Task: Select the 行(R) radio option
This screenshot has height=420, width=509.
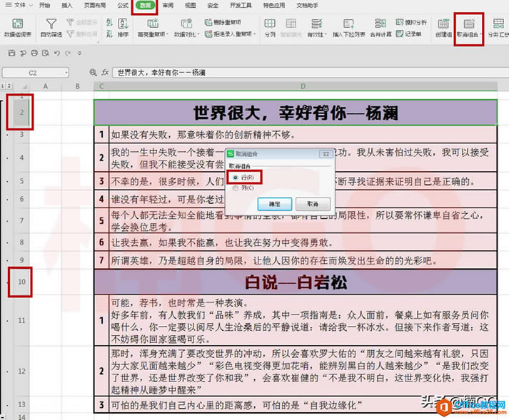Action: tap(244, 178)
